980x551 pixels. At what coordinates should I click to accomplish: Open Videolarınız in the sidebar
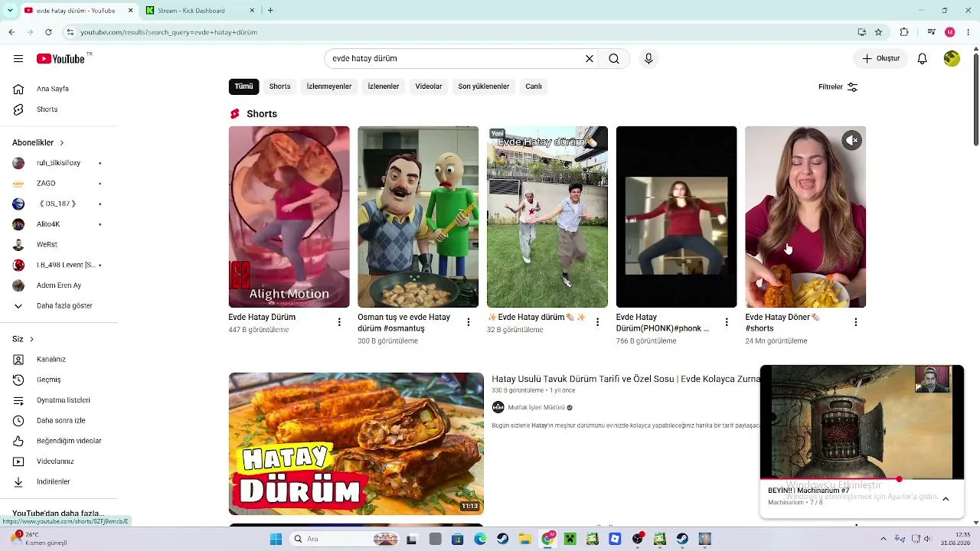coord(60,461)
